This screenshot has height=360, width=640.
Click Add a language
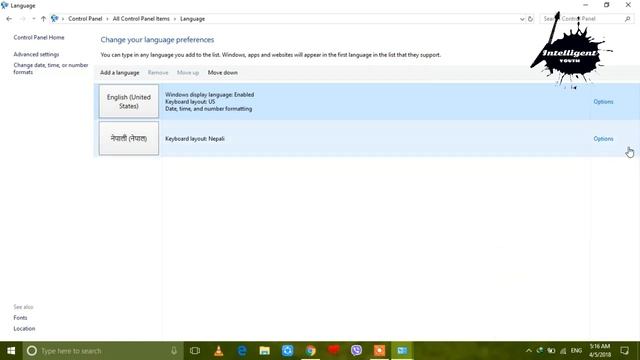tap(120, 73)
